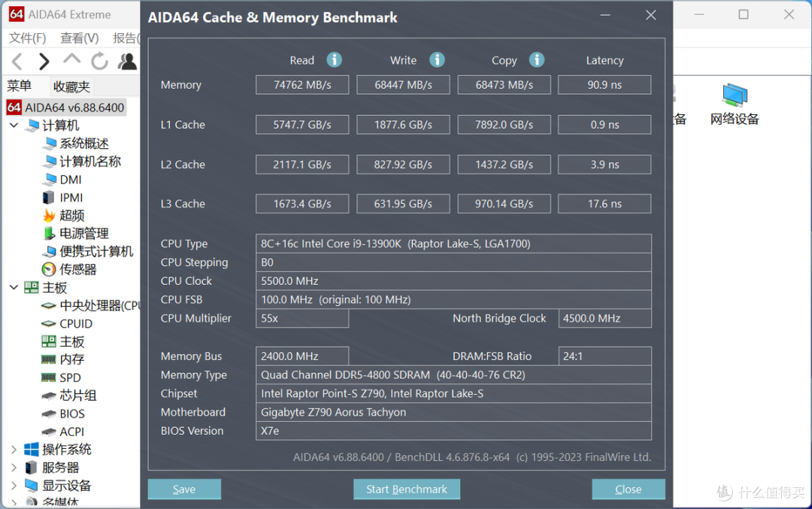Image resolution: width=812 pixels, height=509 pixels.
Task: Maximize the AIDA64 Extreme main window
Action: point(743,14)
